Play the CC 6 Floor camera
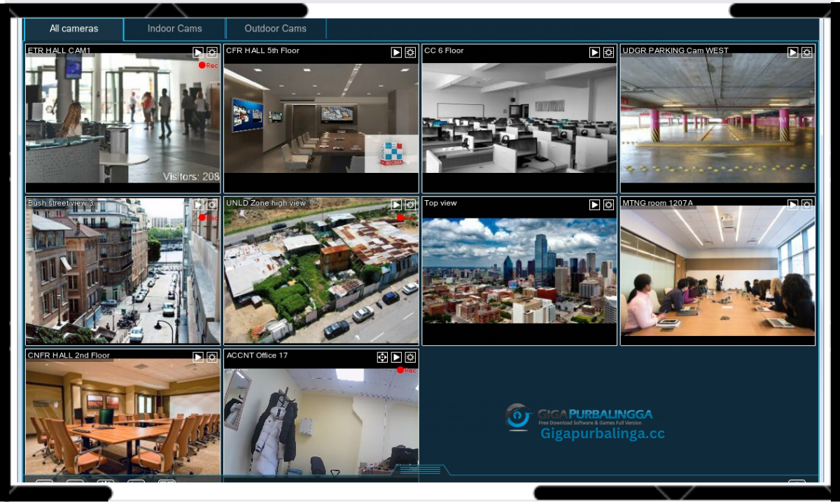This screenshot has height=504, width=840. (594, 52)
